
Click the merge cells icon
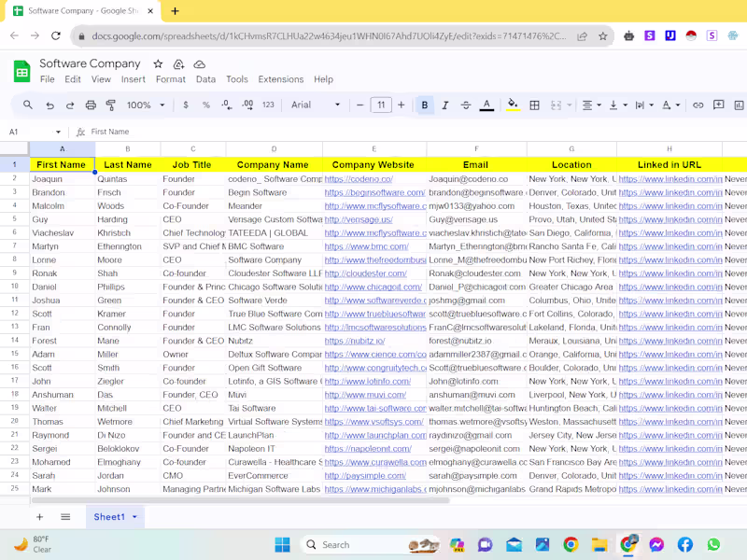[556, 105]
